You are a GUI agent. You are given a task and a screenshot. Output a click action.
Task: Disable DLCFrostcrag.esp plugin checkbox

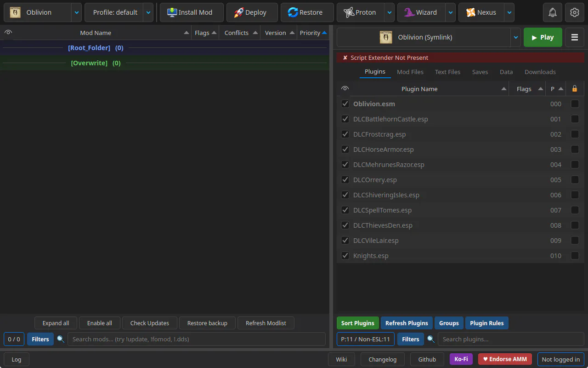[345, 134]
